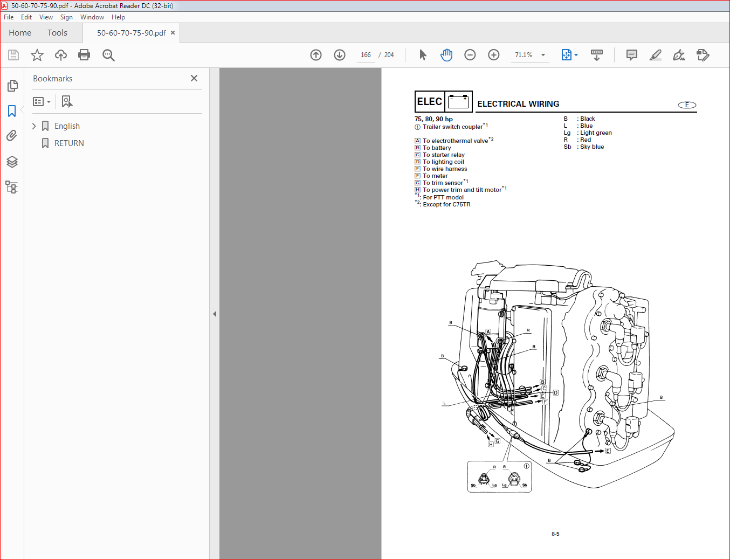Open the View menu
The image size is (730, 560).
[x=46, y=17]
